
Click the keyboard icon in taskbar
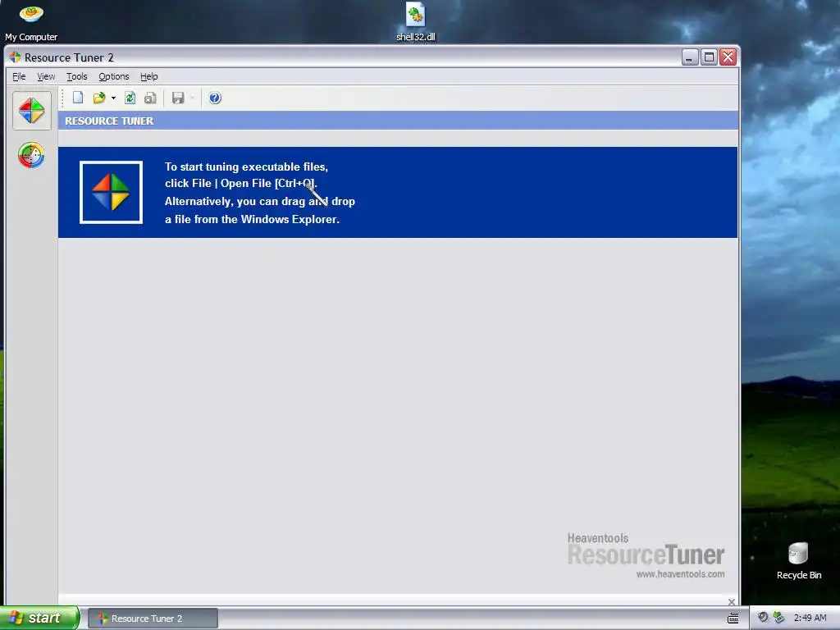(733, 619)
